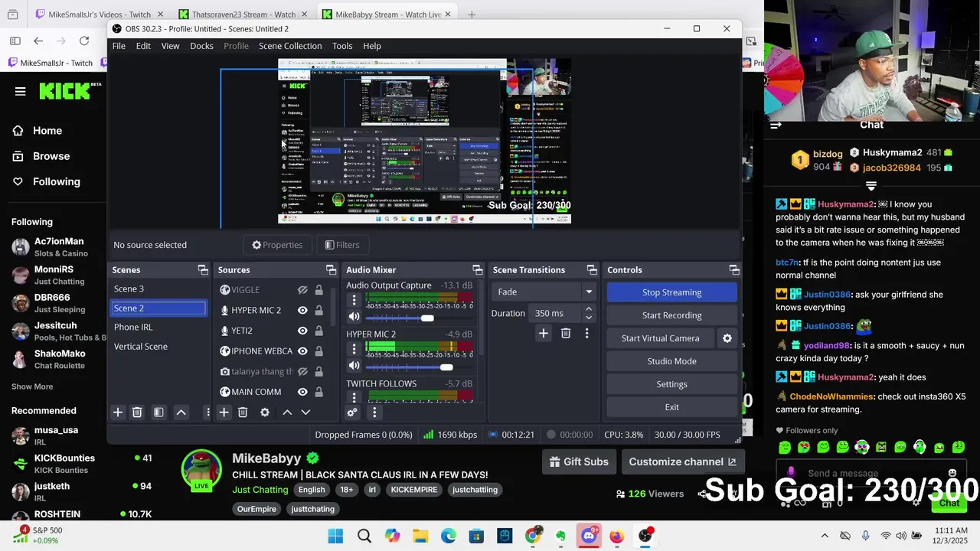The height and width of the screenshot is (551, 980).
Task: Open the File menu in OBS
Action: point(119,46)
